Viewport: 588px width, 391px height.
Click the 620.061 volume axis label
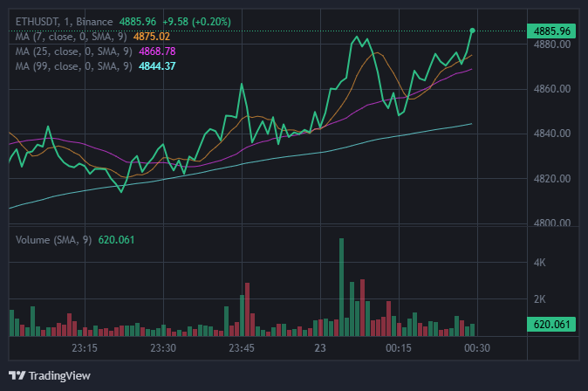(552, 325)
